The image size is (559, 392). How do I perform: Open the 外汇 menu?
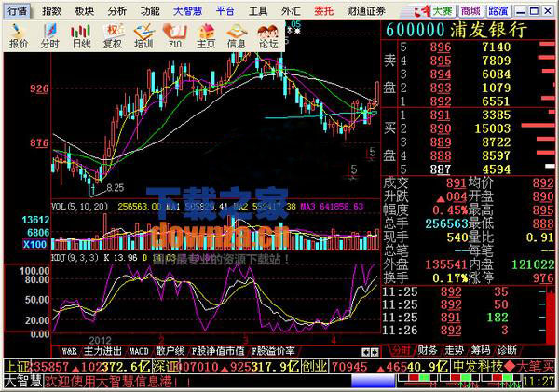tap(291, 11)
